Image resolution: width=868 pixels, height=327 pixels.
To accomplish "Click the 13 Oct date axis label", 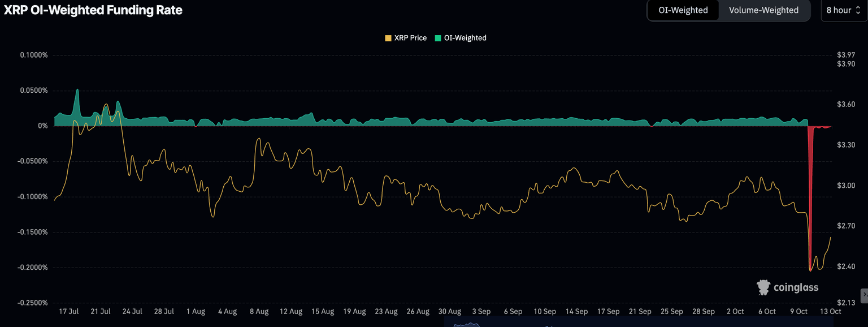I will pos(831,312).
